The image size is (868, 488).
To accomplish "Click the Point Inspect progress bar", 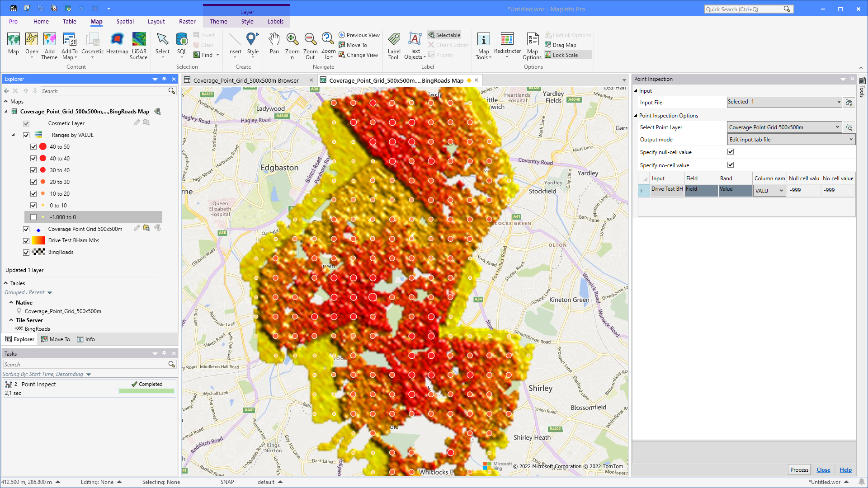I will point(146,391).
